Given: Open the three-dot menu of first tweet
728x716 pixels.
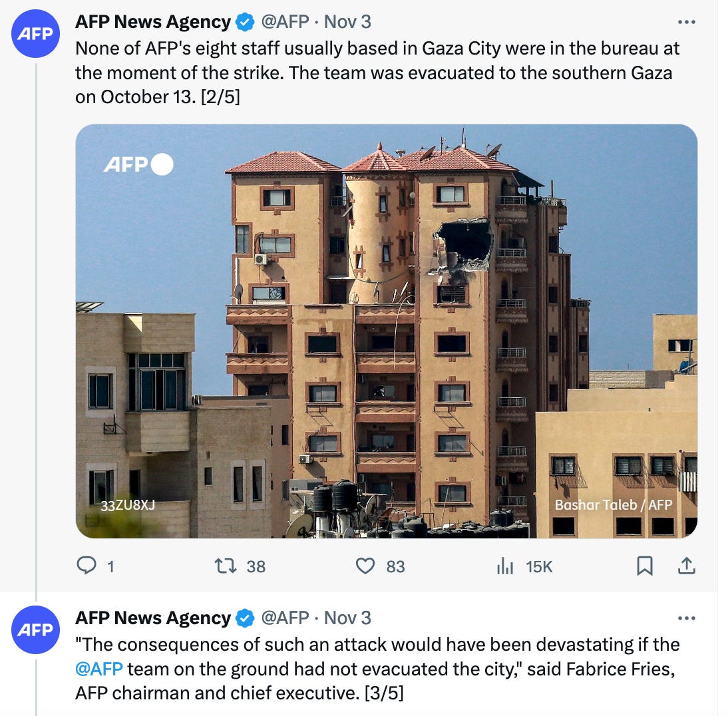Looking at the screenshot, I should click(x=686, y=22).
